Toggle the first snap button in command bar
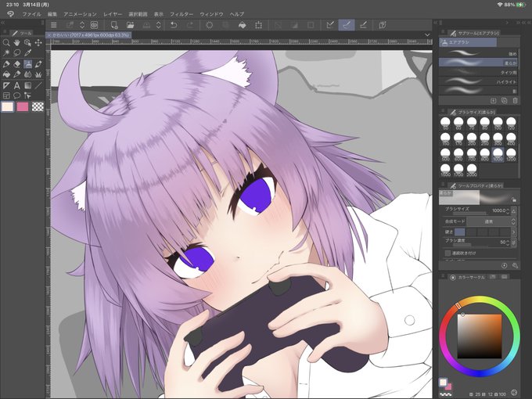The width and height of the screenshot is (532, 399). coord(330,25)
